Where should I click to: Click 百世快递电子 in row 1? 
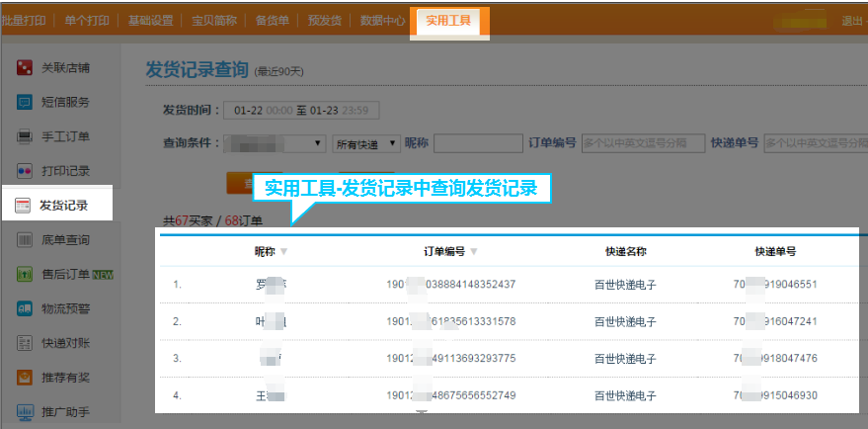point(625,285)
